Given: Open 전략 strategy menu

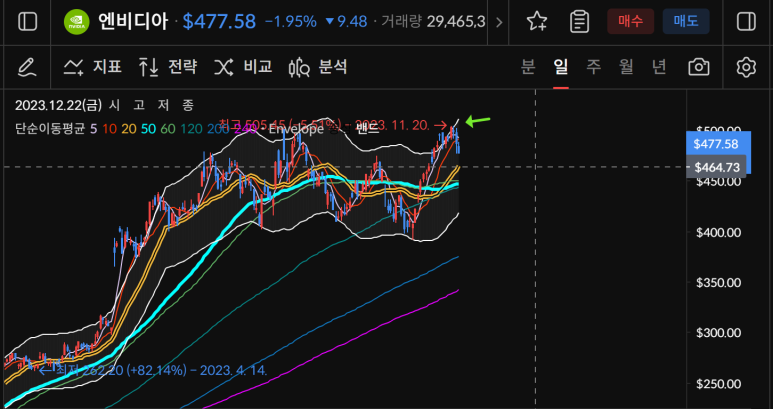Looking at the screenshot, I should pos(168,67).
